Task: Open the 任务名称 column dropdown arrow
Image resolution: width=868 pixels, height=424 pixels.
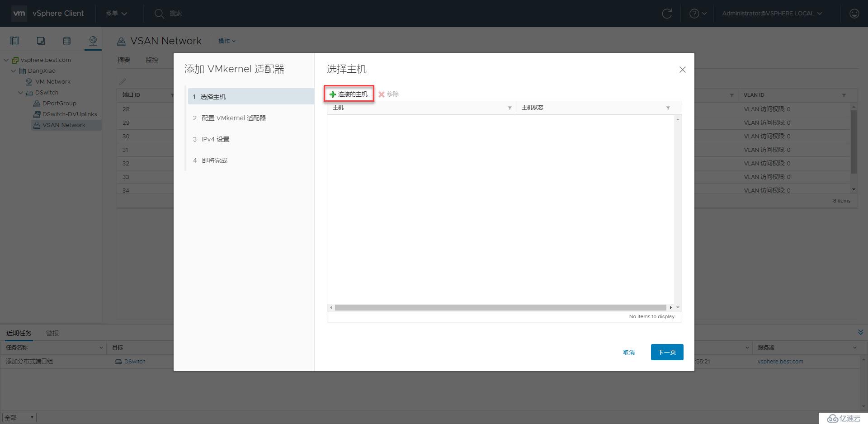Action: tap(101, 348)
